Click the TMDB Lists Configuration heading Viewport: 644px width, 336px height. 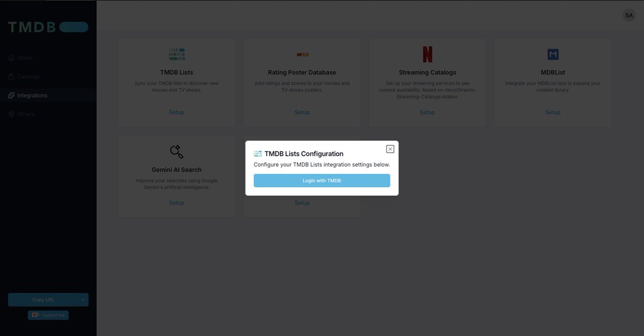point(304,154)
